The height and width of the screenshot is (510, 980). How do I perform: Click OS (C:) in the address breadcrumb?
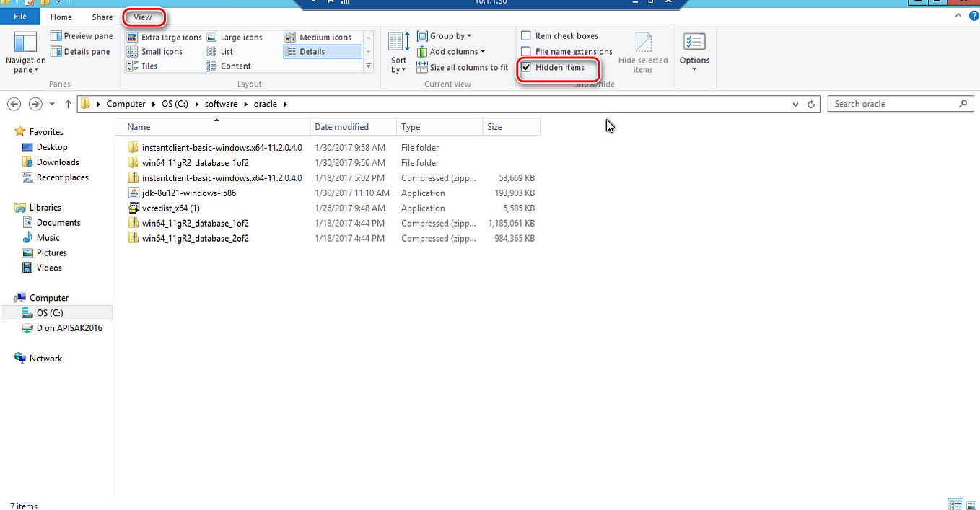pos(175,104)
